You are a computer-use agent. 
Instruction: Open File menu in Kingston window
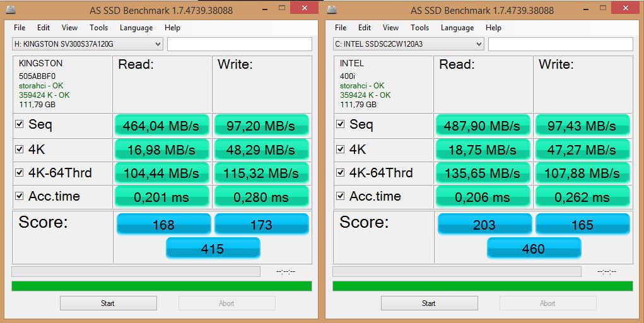click(20, 28)
